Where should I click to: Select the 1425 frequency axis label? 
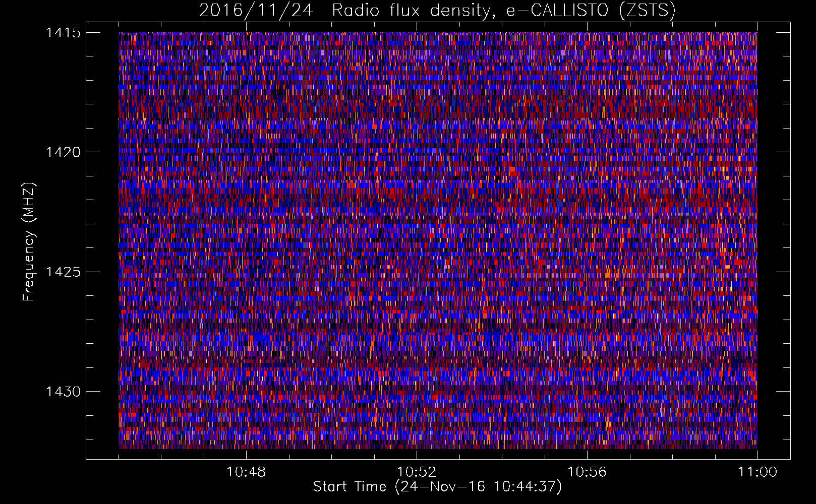tap(63, 272)
